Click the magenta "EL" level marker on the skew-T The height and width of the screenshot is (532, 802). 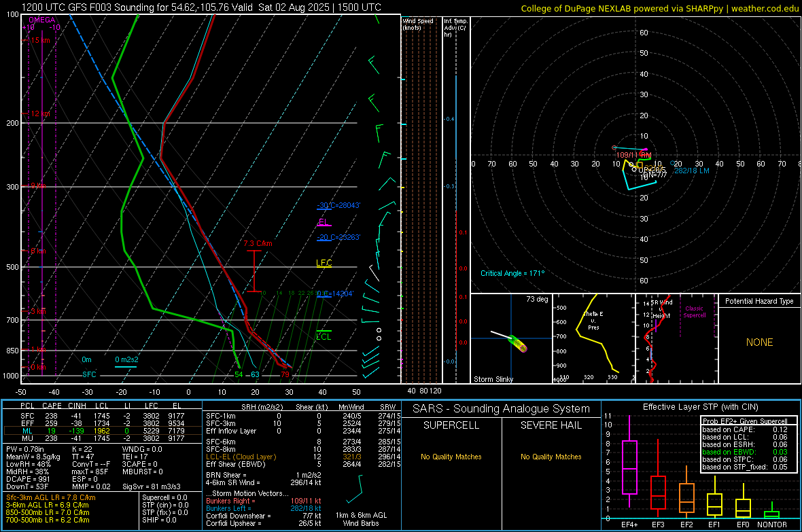pyautogui.click(x=323, y=222)
